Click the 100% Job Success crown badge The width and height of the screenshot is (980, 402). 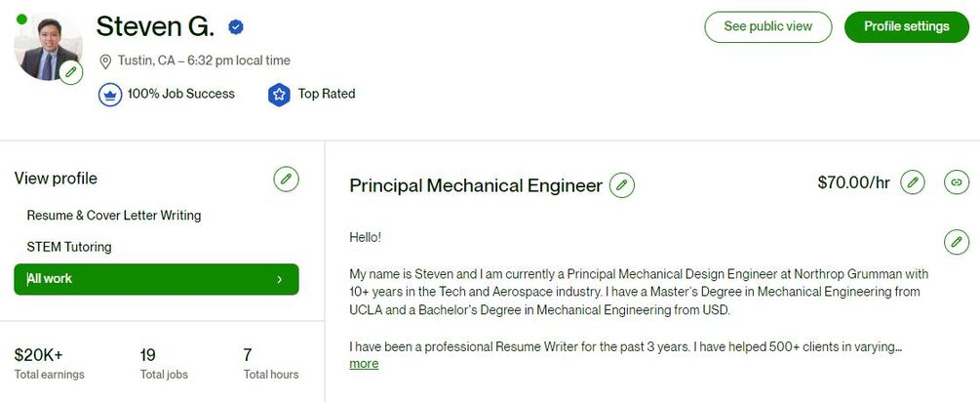tap(109, 95)
